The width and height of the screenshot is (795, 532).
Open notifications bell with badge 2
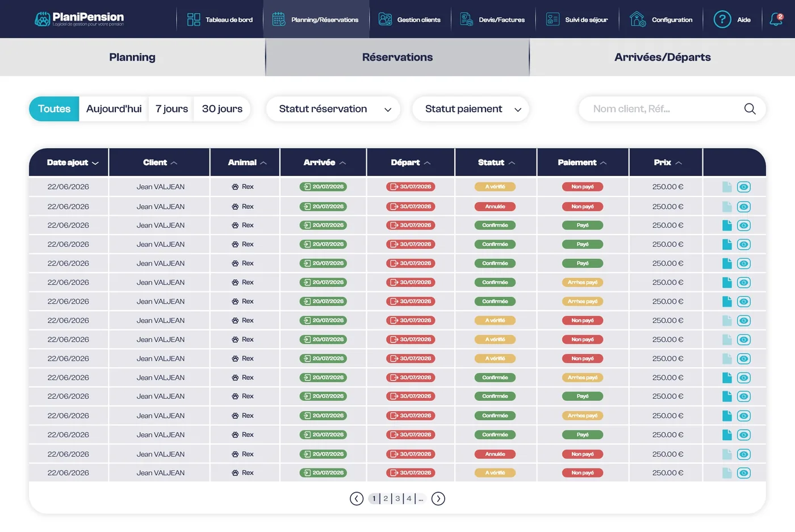coord(776,19)
